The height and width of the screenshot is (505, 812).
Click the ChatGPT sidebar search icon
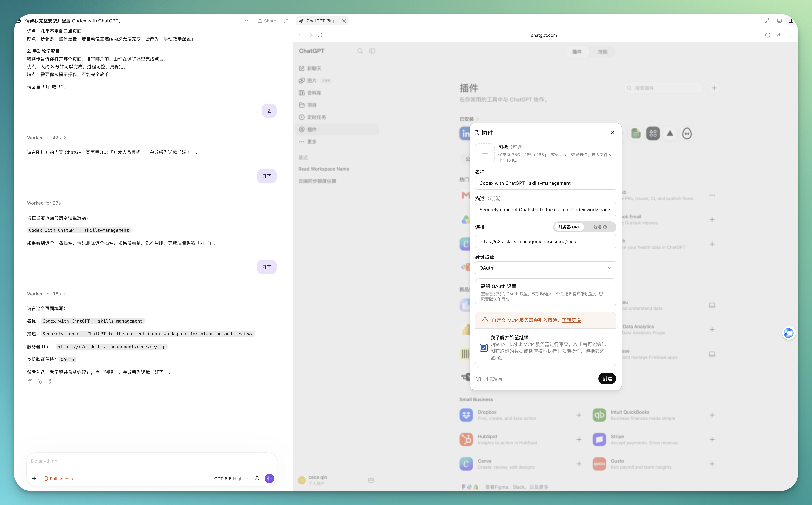tap(360, 51)
